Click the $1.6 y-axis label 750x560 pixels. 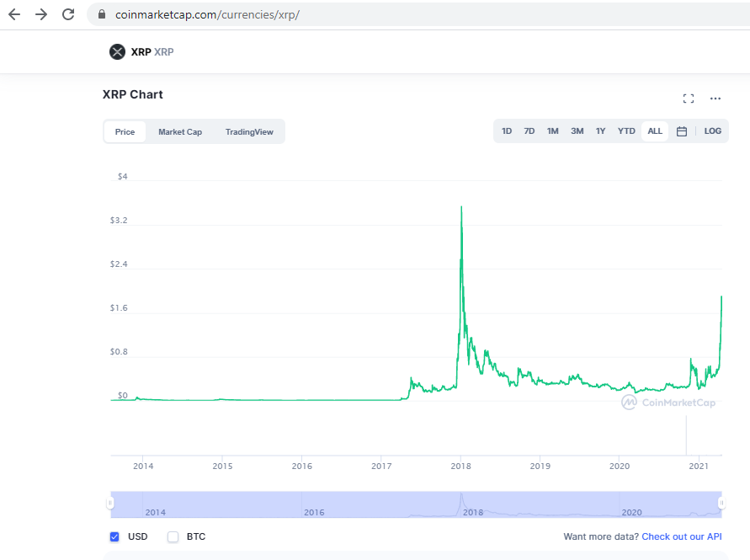[x=119, y=307]
